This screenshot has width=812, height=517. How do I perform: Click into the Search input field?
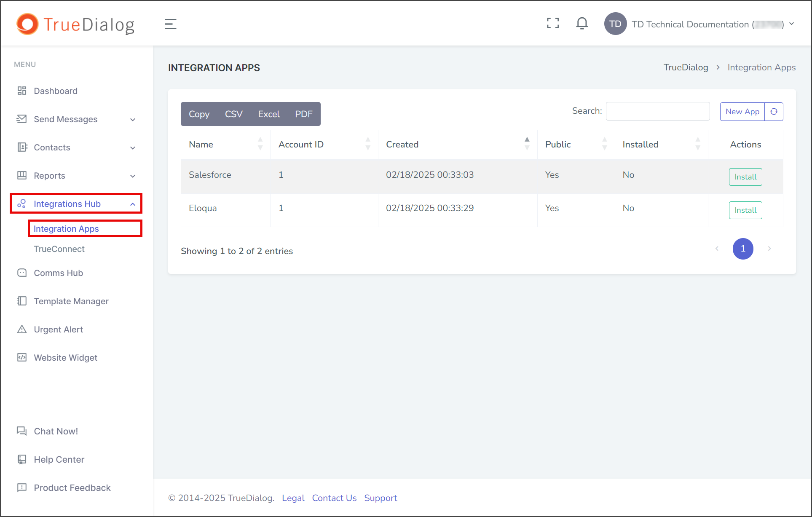658,111
